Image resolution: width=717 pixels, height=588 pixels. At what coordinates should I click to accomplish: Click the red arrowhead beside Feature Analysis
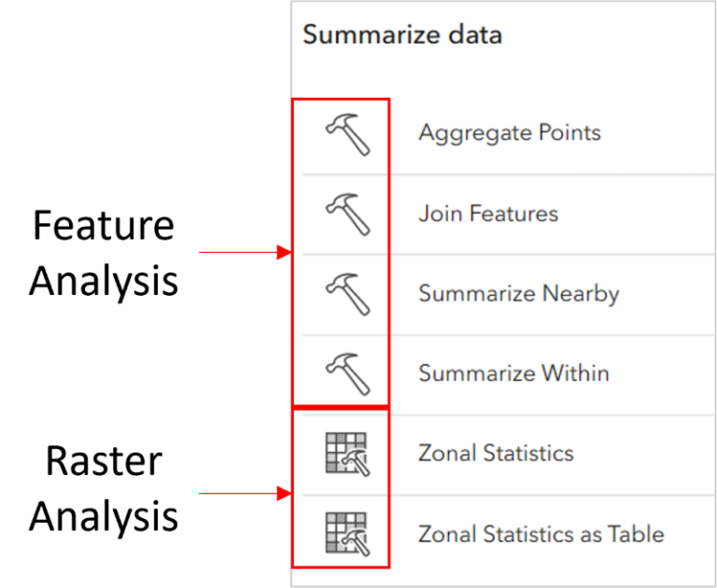click(284, 252)
